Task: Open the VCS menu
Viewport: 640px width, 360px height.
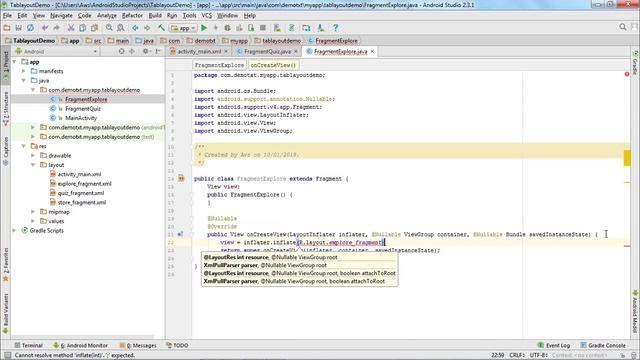Action: pyautogui.click(x=207, y=16)
